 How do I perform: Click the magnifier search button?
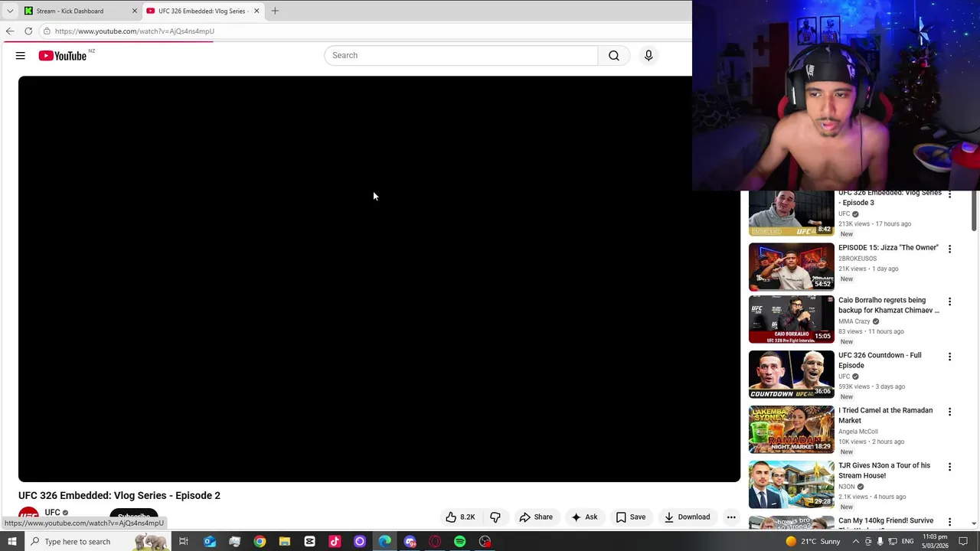[614, 55]
